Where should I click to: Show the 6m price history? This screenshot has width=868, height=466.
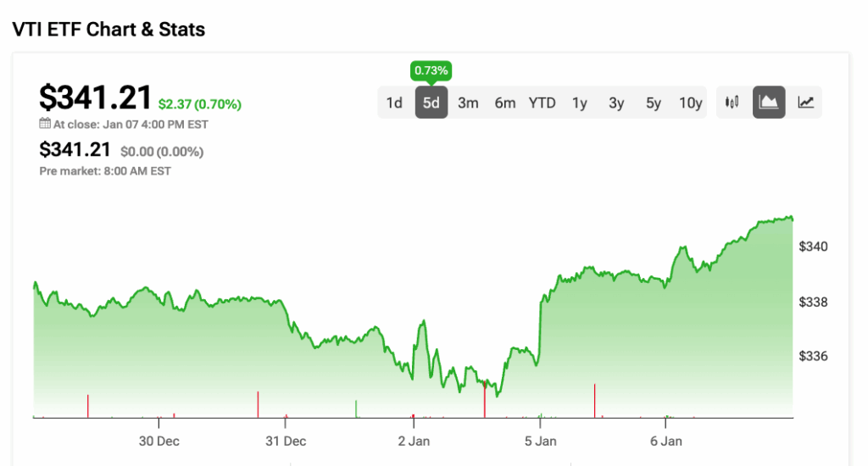point(505,103)
